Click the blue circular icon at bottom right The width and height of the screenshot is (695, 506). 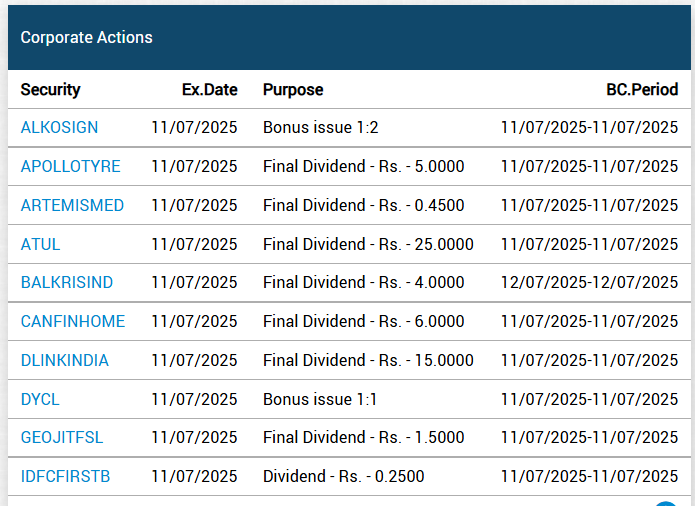tap(666, 503)
